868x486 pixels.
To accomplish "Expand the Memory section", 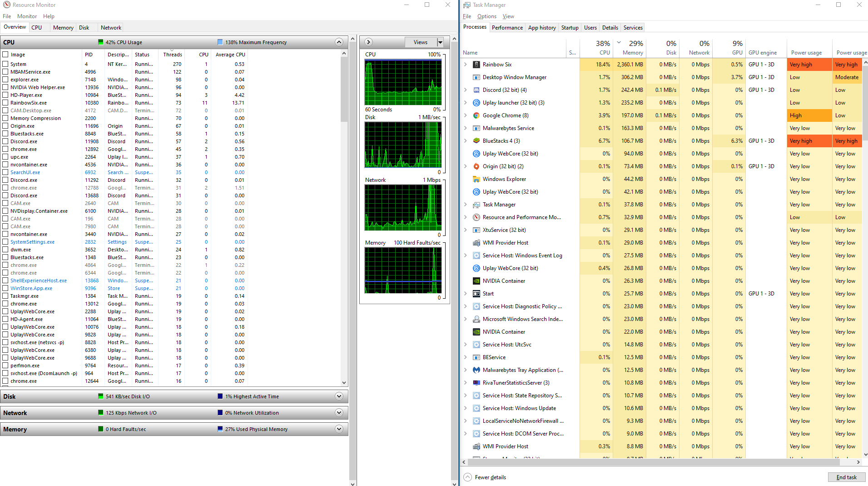I will click(339, 429).
